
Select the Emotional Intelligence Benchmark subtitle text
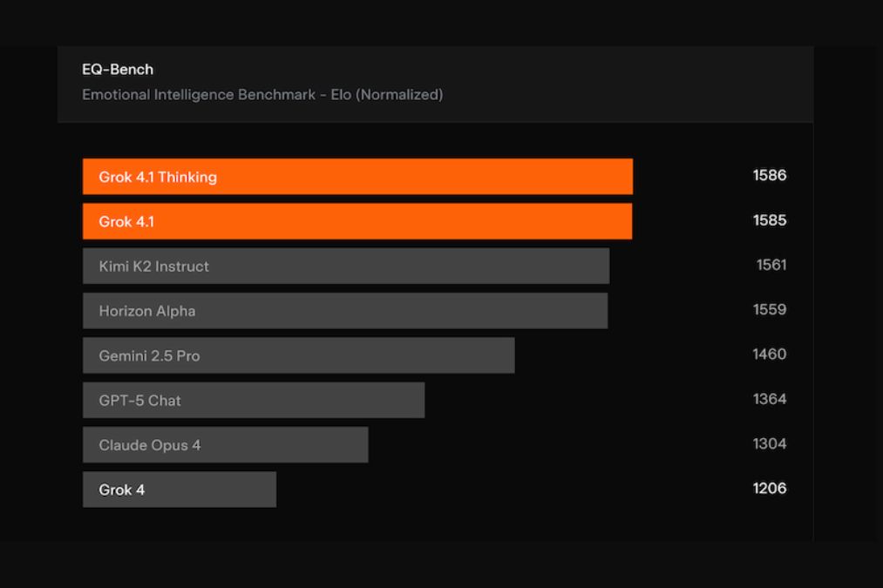(262, 94)
